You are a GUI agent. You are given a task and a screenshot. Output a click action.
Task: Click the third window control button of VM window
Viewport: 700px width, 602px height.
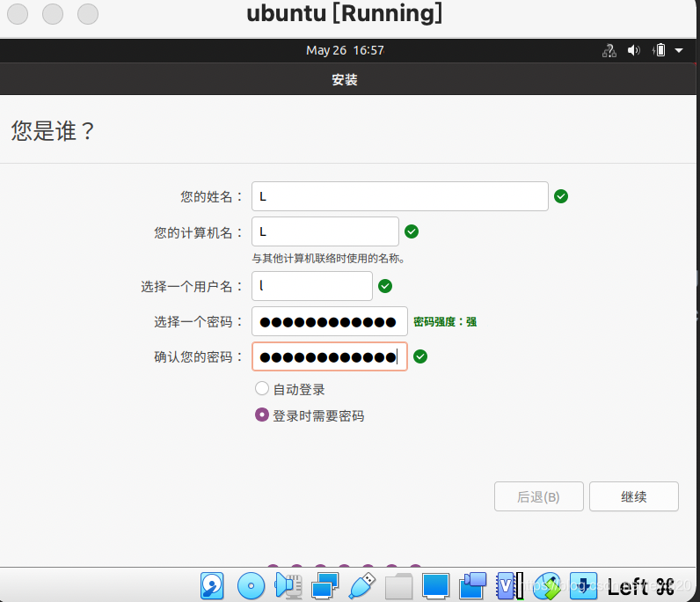[88, 14]
